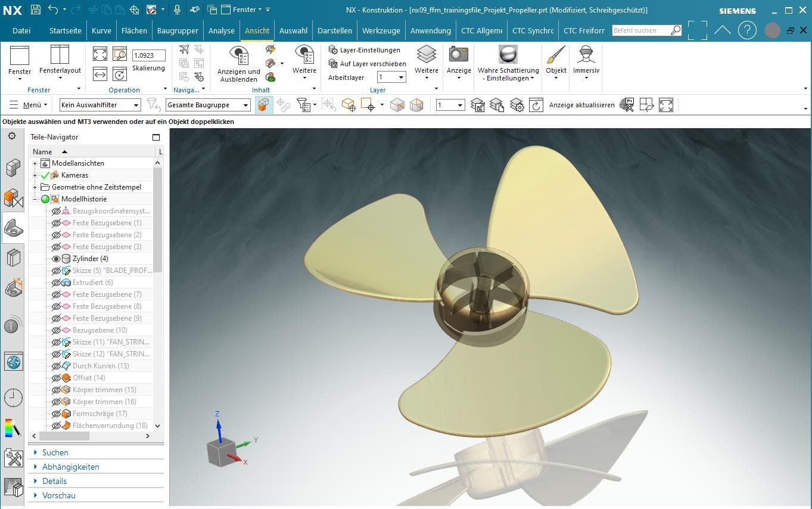Screen dimensions: 812x509
Task: Undo the last action in title bar
Action: [x=53, y=10]
